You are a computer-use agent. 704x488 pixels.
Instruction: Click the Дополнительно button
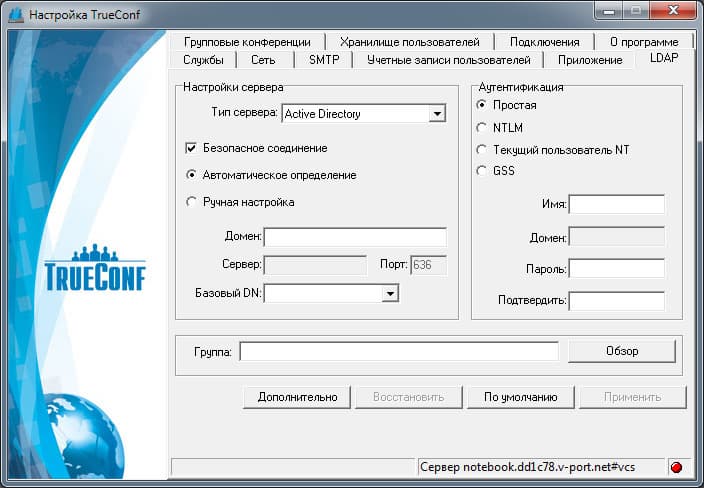(x=297, y=397)
